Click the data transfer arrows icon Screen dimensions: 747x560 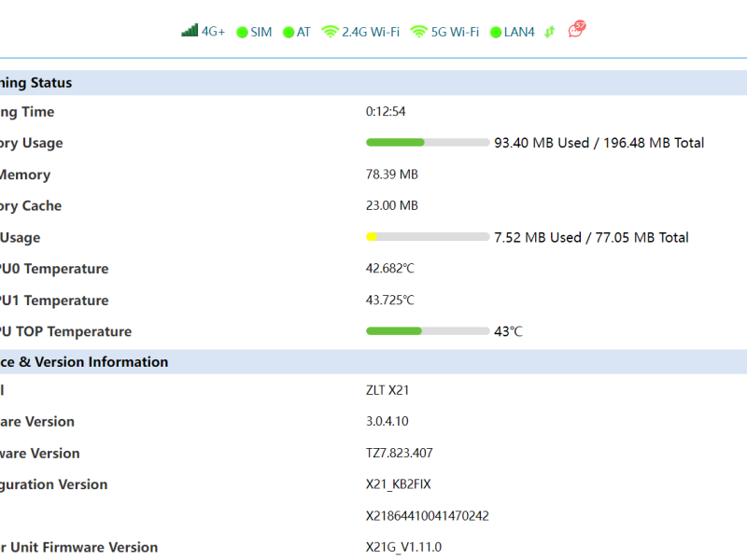point(550,32)
